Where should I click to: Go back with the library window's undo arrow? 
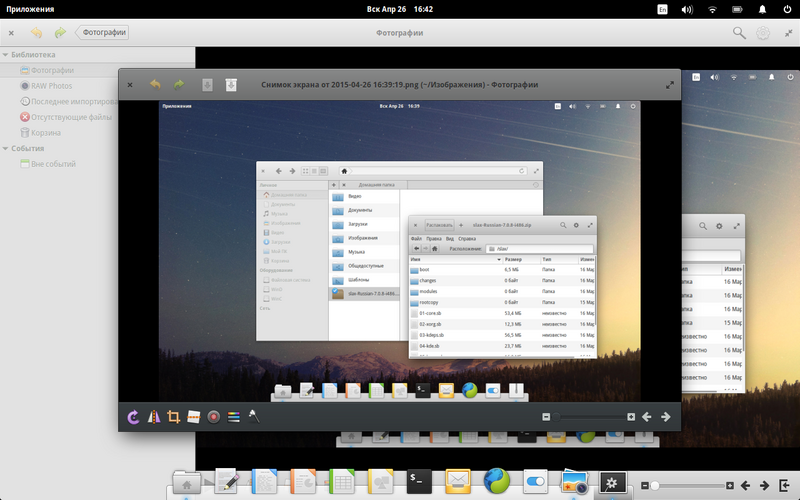[36, 33]
